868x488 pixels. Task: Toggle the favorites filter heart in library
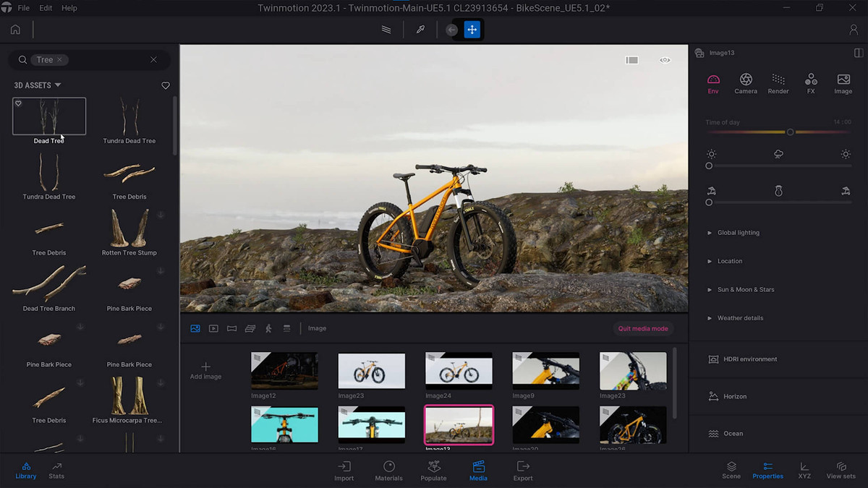click(166, 85)
